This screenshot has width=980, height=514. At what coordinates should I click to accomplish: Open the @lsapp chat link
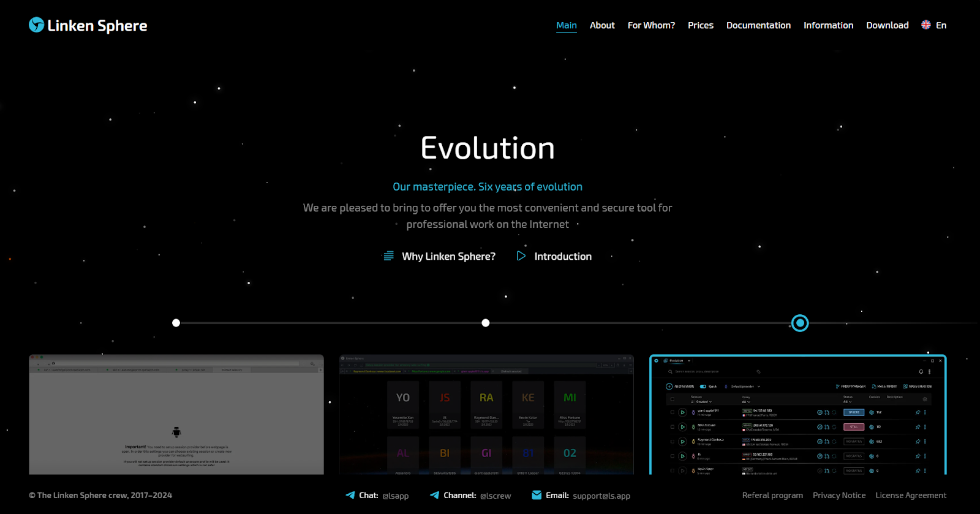point(396,496)
